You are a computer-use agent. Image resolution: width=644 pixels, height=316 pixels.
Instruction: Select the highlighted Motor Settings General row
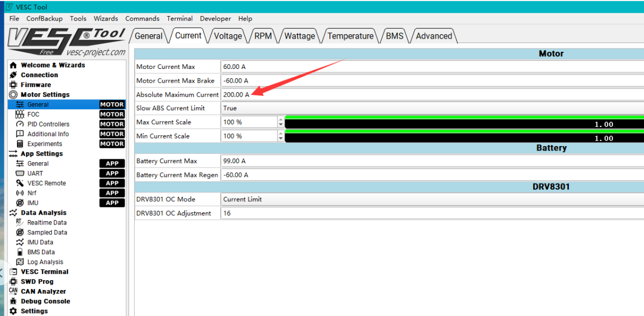pyautogui.click(x=67, y=105)
